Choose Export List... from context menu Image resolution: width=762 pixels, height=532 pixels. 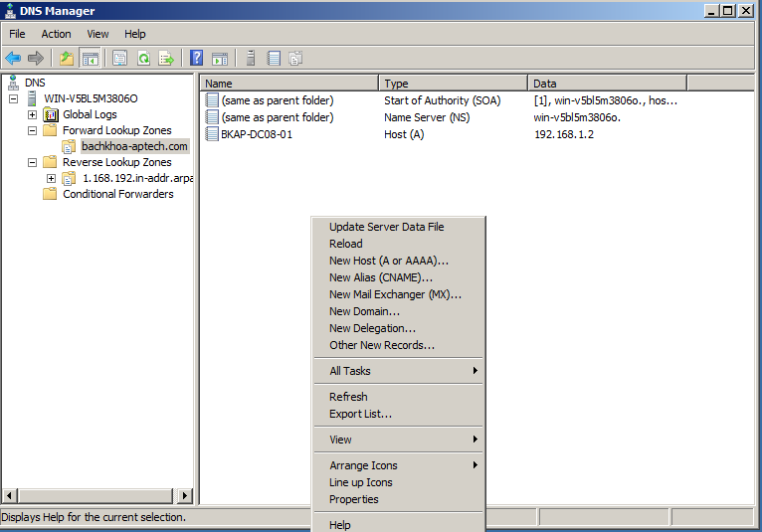[x=399, y=414]
